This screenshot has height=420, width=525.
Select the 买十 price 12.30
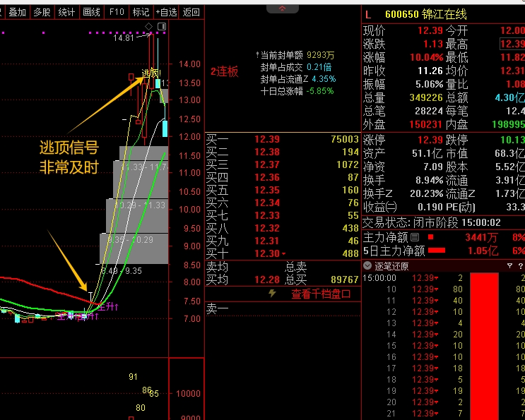tap(267, 253)
